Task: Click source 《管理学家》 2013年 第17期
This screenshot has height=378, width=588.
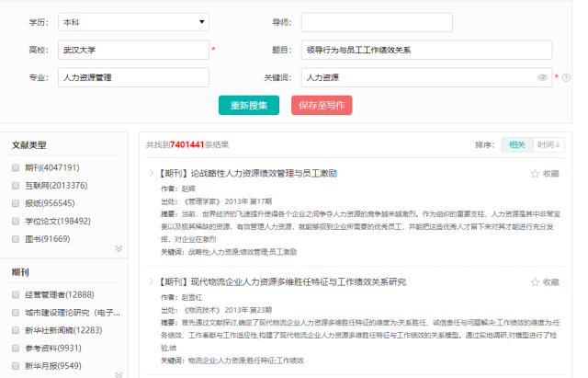Action: point(227,201)
